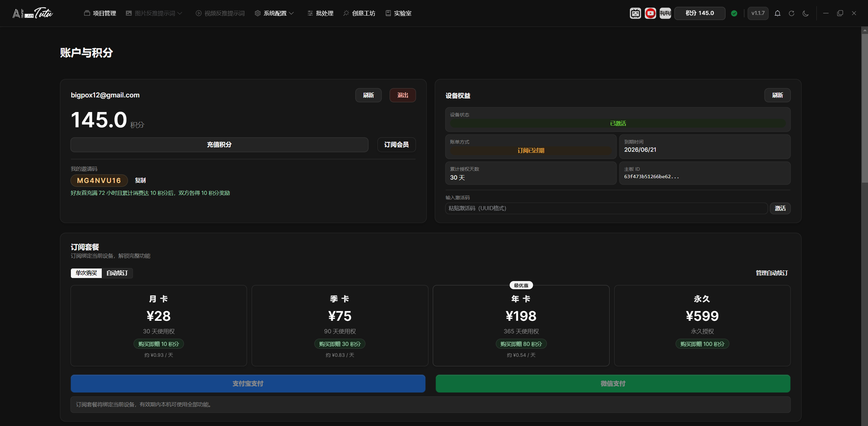Click the 项目管理 folder icon

87,13
